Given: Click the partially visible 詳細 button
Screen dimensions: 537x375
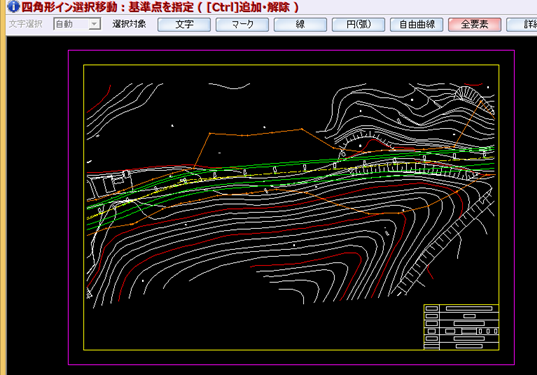Looking at the screenshot, I should point(522,24).
